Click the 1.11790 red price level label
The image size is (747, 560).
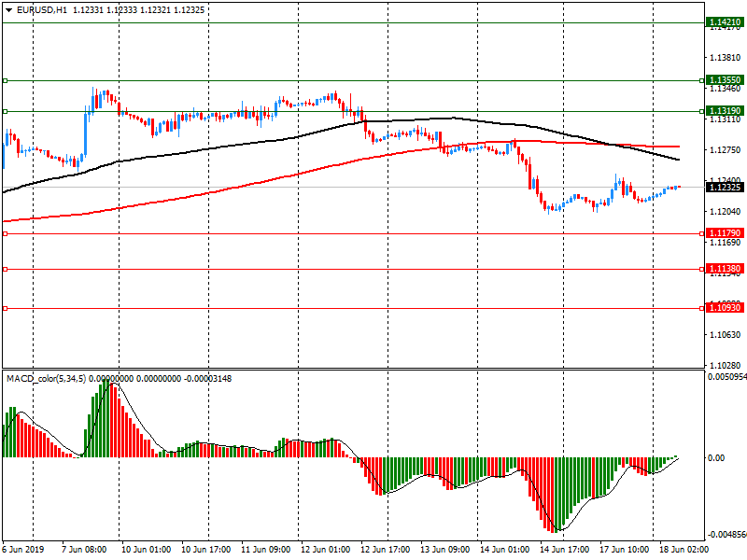[x=725, y=232]
